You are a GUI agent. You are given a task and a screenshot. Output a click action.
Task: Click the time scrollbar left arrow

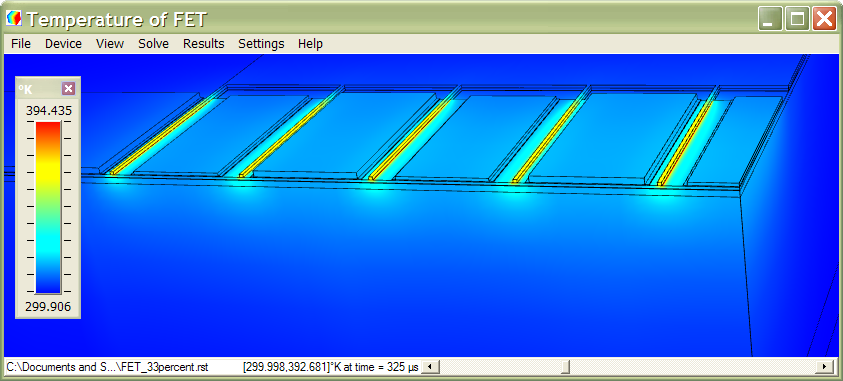click(x=430, y=368)
